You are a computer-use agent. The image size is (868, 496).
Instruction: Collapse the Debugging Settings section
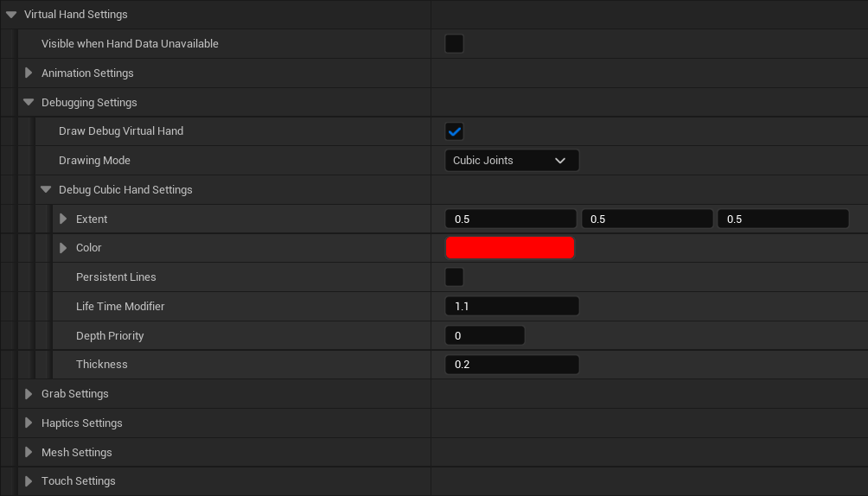point(29,103)
